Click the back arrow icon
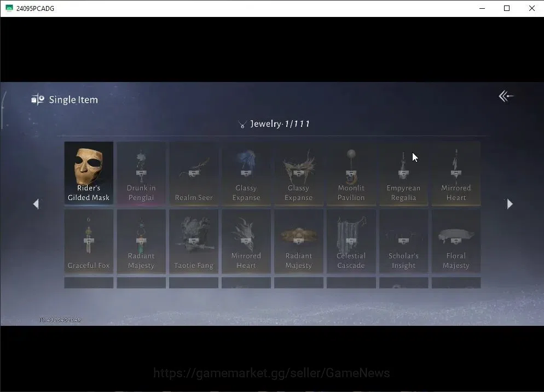Screen dimensions: 544x392 coord(506,96)
